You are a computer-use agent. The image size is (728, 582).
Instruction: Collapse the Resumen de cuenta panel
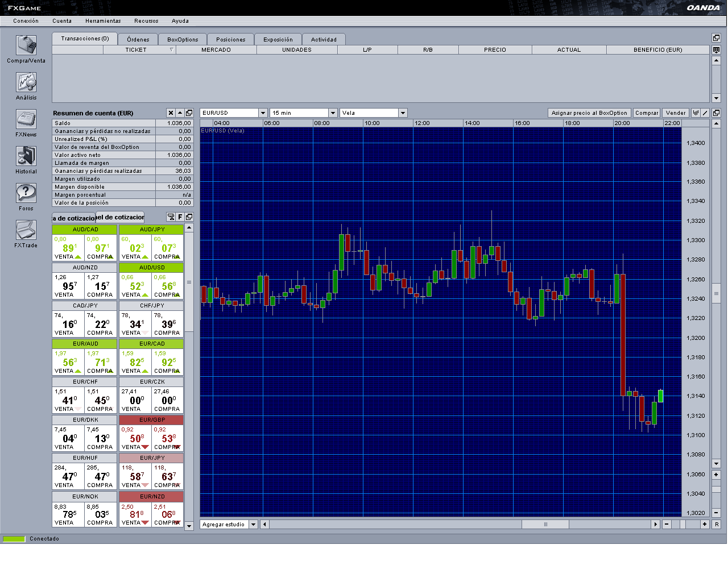click(x=180, y=113)
